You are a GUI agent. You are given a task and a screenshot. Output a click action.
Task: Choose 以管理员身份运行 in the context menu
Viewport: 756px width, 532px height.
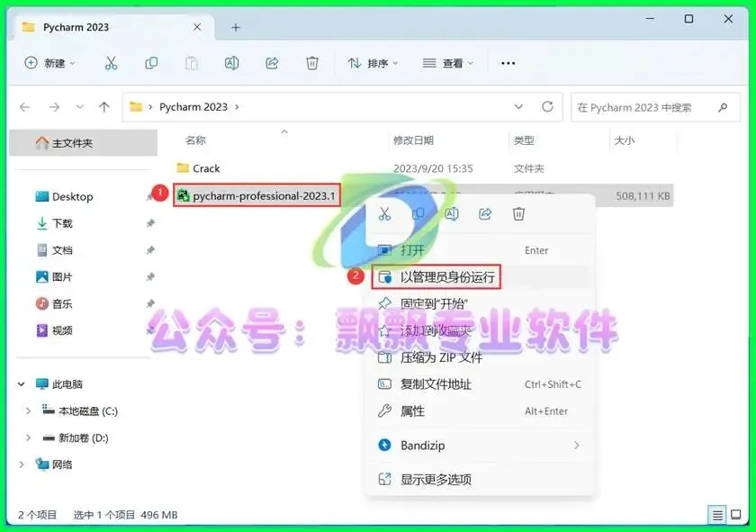481,277
